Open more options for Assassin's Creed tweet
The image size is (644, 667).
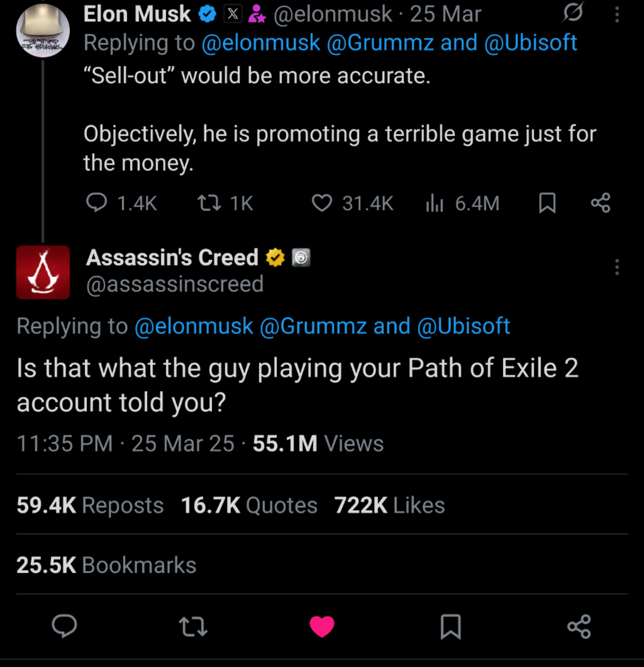[x=617, y=267]
